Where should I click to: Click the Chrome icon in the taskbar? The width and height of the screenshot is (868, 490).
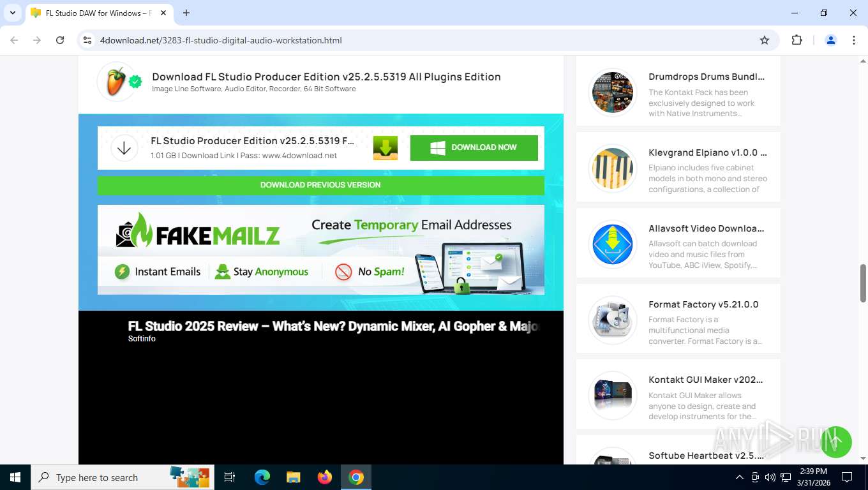pyautogui.click(x=356, y=477)
